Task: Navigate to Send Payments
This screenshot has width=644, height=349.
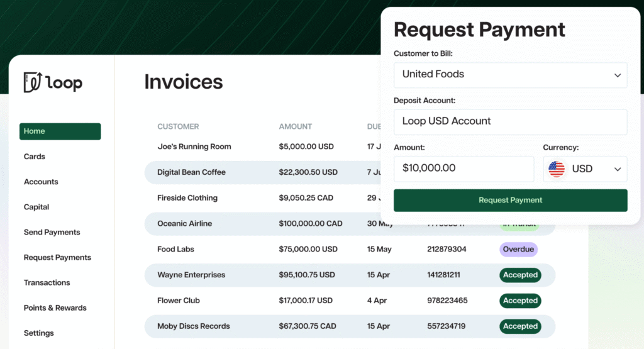Action: [52, 232]
